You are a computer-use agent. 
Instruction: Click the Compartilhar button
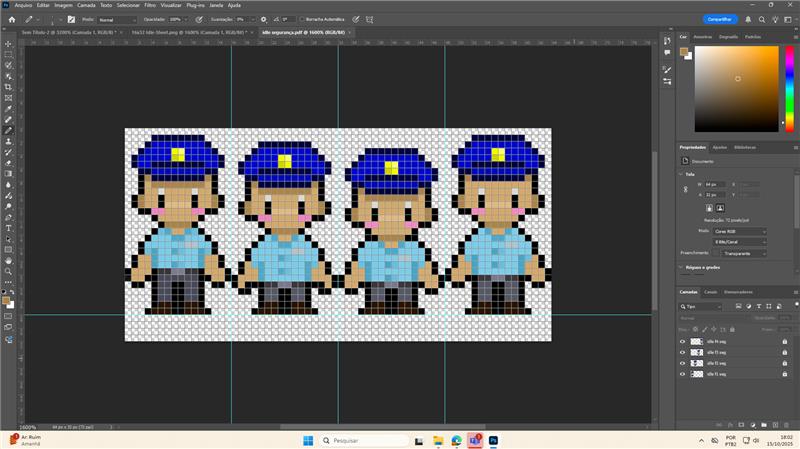[720, 19]
